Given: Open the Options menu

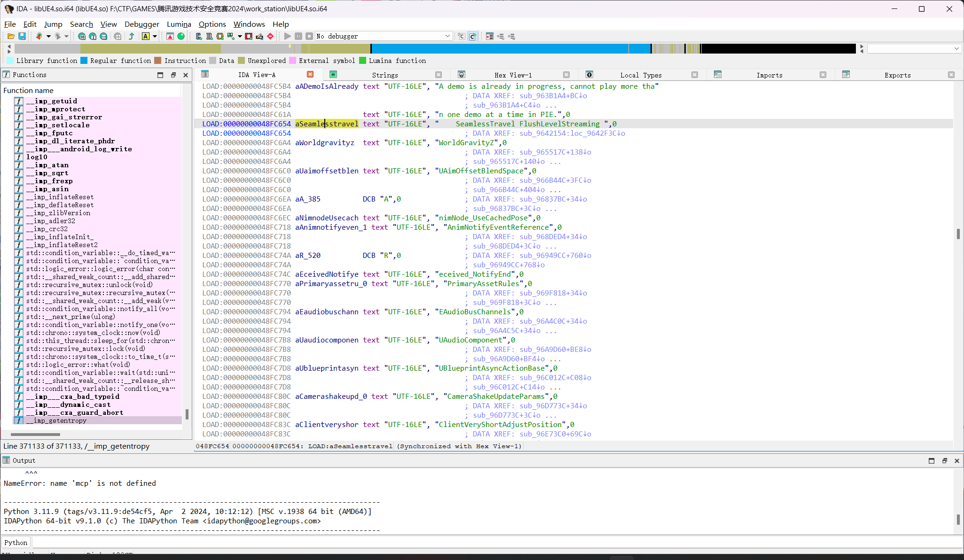Looking at the screenshot, I should tap(212, 24).
